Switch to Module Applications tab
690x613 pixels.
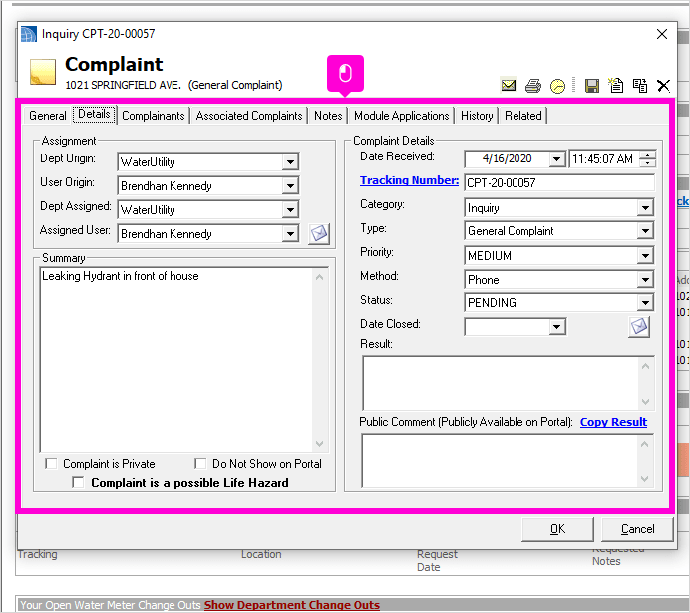[401, 116]
